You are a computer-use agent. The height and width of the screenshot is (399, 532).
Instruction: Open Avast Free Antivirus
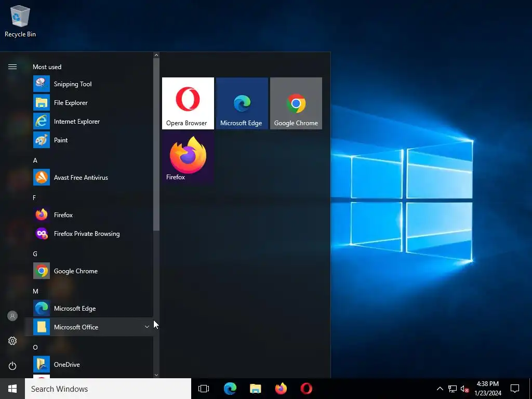(89, 178)
